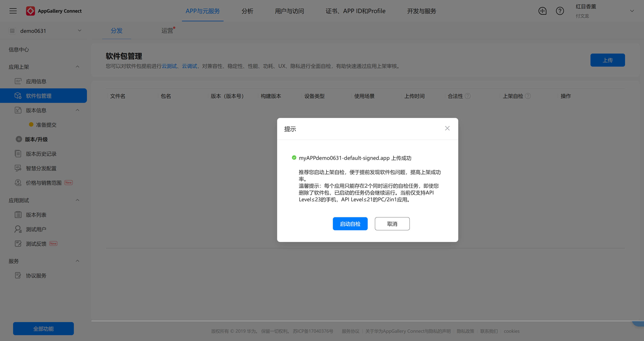
Task: Open the 隐私政策 footer link
Action: click(465, 331)
